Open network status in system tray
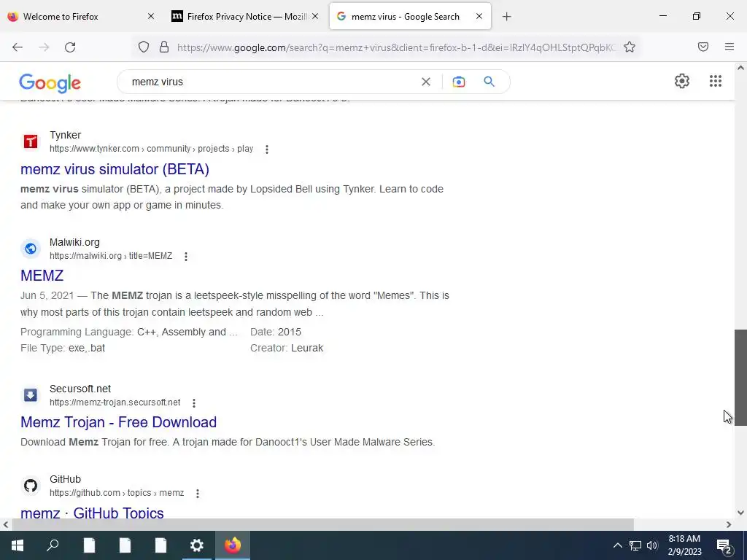This screenshot has height=560, width=747. coord(635,545)
